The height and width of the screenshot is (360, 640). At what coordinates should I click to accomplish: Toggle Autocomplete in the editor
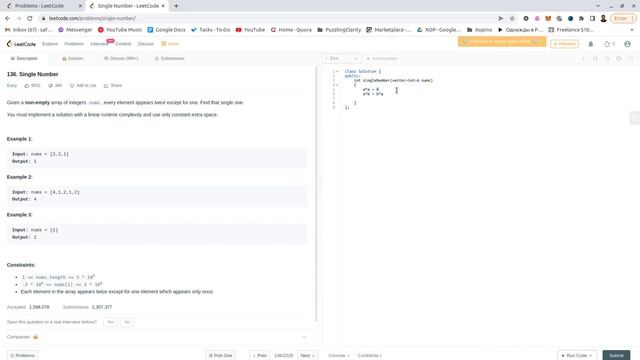coord(382,58)
